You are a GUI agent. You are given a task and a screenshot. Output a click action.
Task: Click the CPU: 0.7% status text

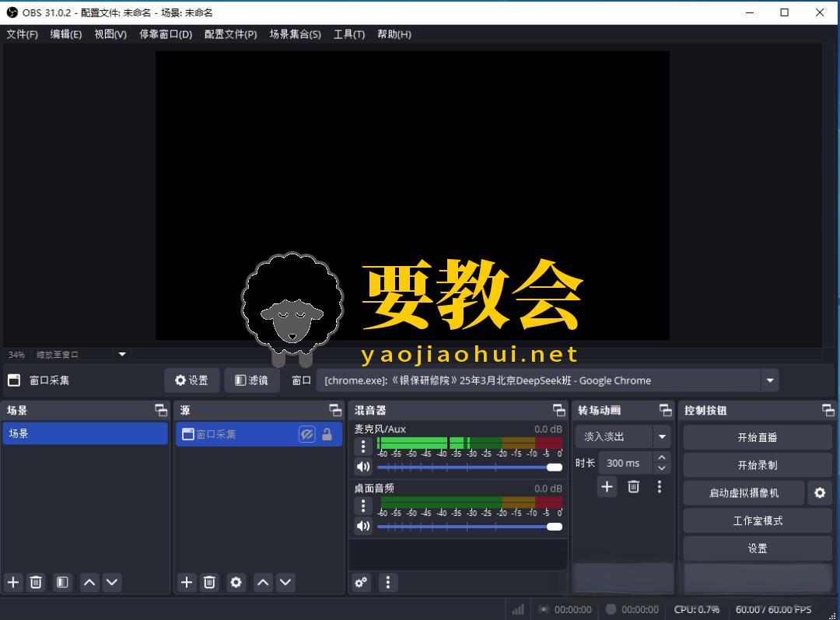pos(696,610)
